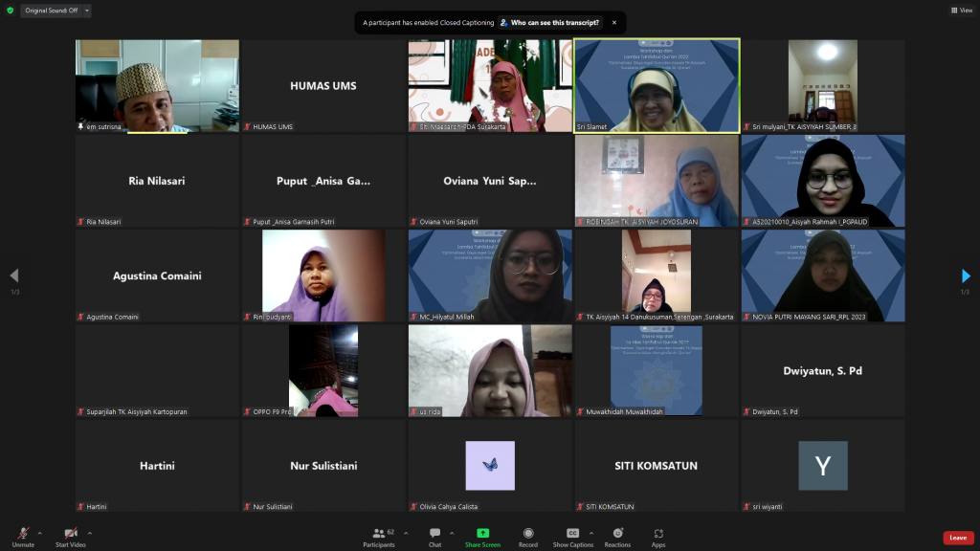Unmute the microphone
This screenshot has width=980, height=551.
pos(22,535)
